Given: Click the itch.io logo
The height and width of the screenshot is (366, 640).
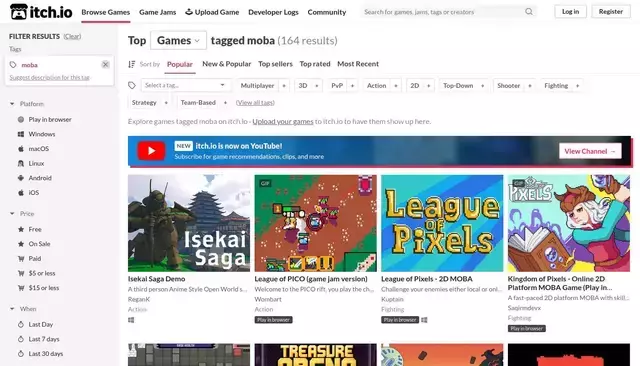Looking at the screenshot, I should coord(41,12).
